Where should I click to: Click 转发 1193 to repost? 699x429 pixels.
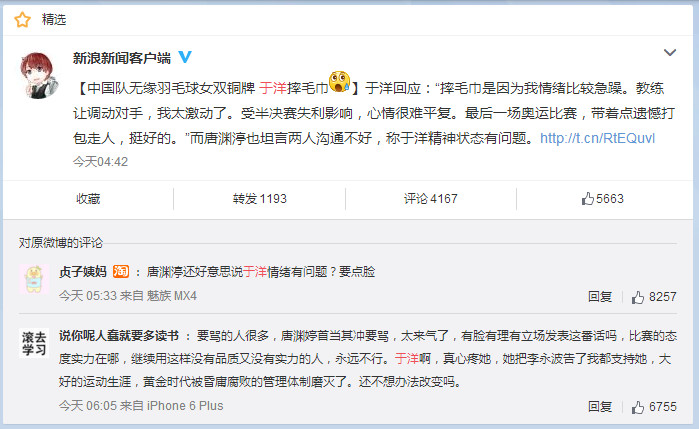pos(259,199)
